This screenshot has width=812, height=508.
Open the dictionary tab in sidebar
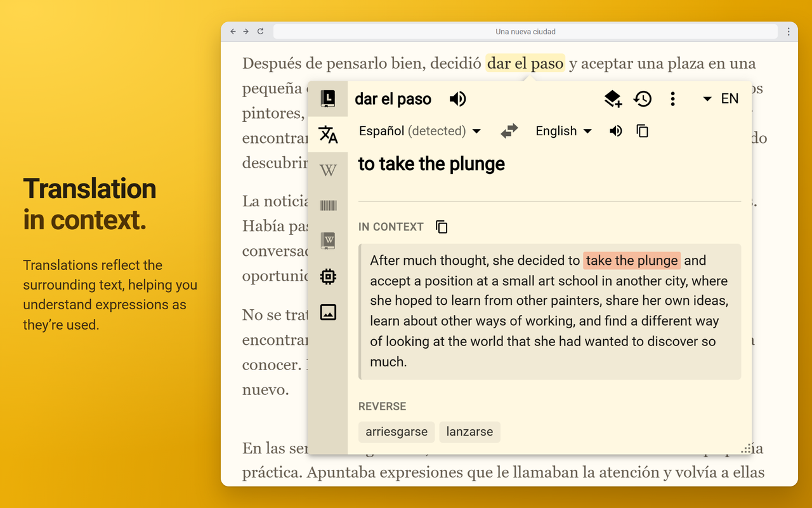[328, 98]
